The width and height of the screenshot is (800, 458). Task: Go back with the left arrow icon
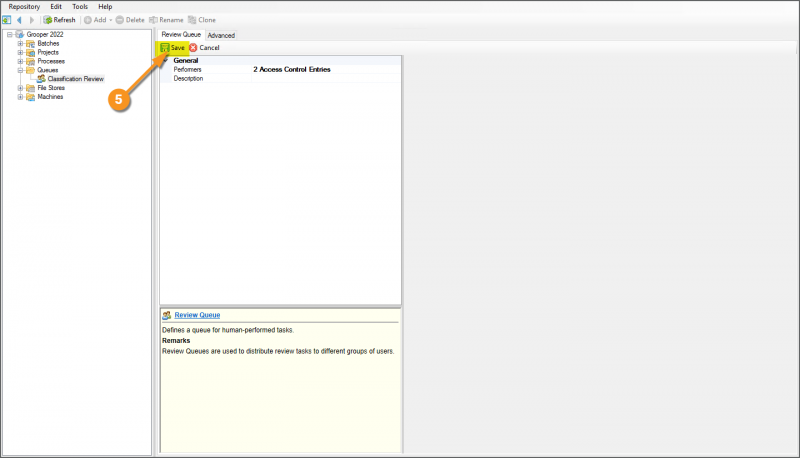tap(19, 20)
